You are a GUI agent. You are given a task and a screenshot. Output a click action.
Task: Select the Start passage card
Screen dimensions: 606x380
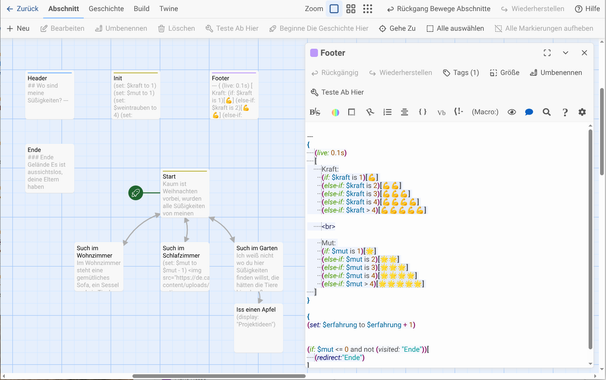185,193
